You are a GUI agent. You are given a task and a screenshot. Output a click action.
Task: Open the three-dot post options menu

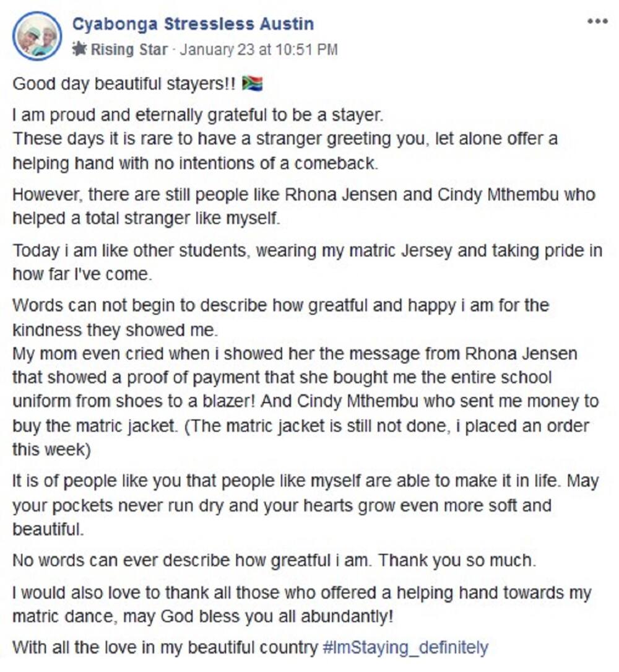coord(597,21)
